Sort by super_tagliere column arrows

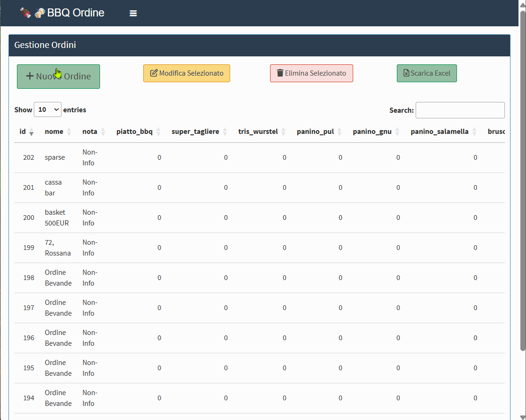point(225,132)
